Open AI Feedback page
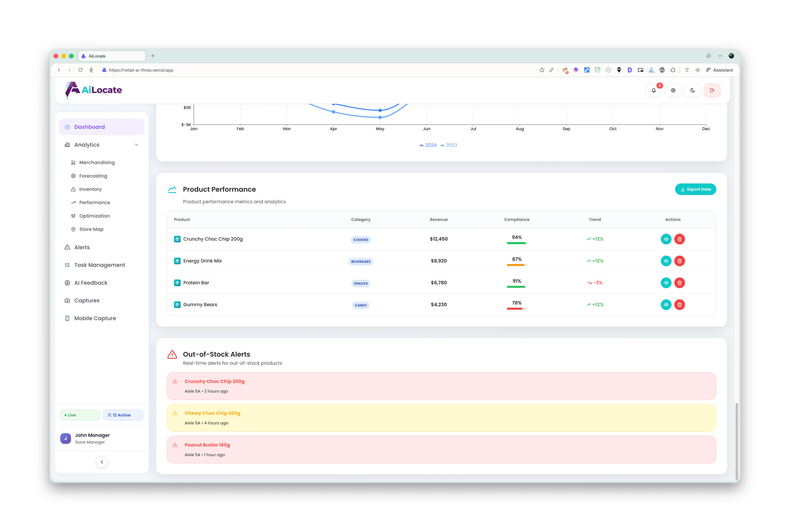This screenshot has height=532, width=790. pyautogui.click(x=102, y=283)
